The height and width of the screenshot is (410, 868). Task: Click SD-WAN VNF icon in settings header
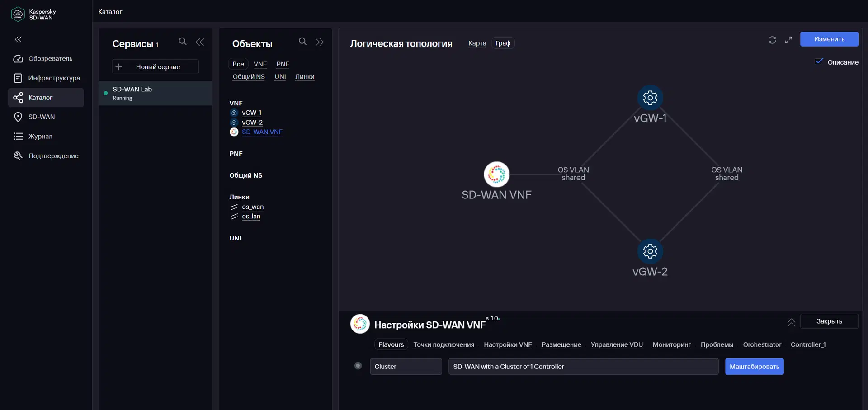pyautogui.click(x=360, y=324)
